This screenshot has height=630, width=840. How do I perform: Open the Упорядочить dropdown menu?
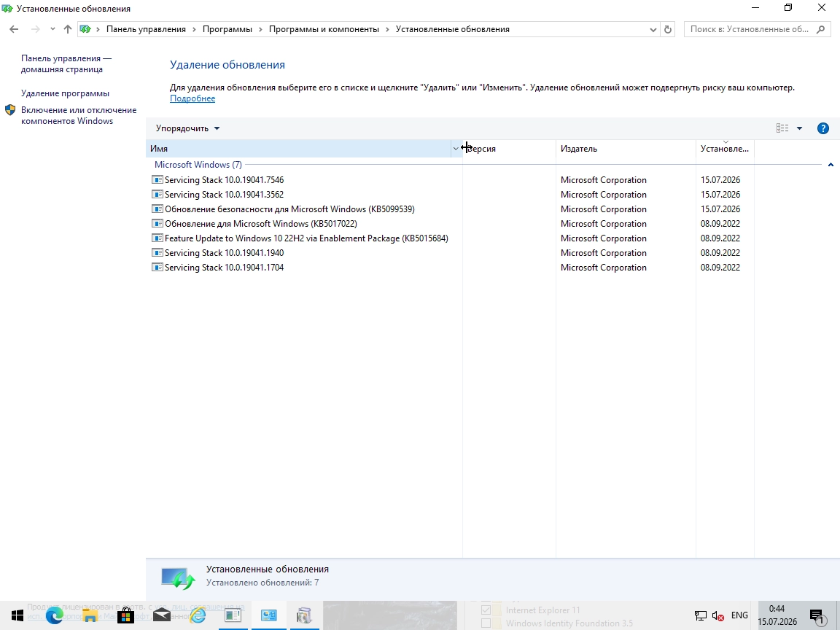pos(187,128)
